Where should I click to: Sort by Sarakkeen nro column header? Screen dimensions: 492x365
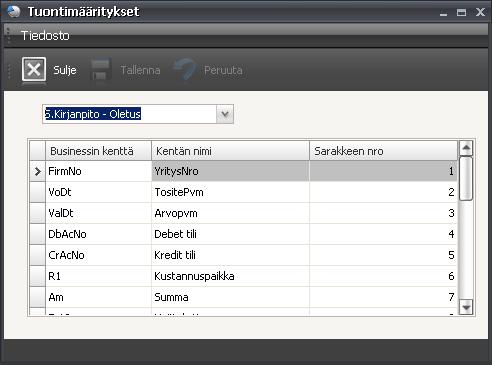coord(383,151)
